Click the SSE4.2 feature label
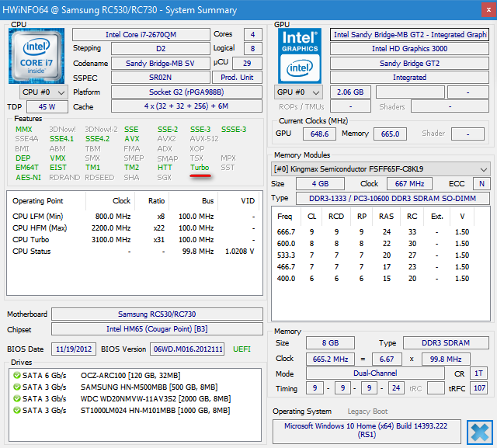Viewport: 497px width, 448px height. click(97, 139)
